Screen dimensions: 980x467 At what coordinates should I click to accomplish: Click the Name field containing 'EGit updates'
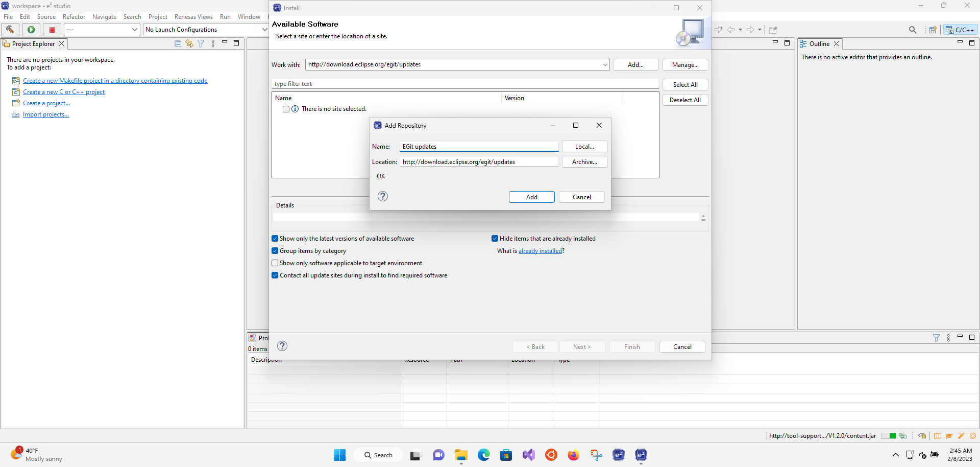[x=479, y=147]
